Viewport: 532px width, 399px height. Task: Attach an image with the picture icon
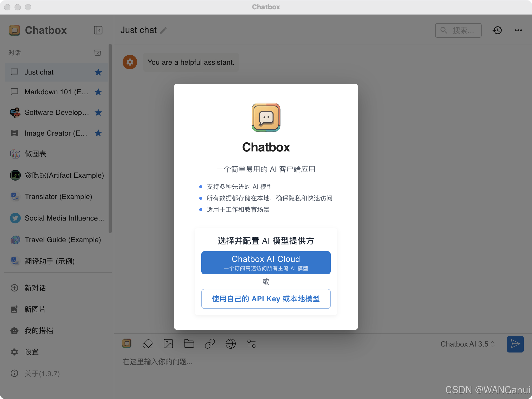tap(168, 344)
